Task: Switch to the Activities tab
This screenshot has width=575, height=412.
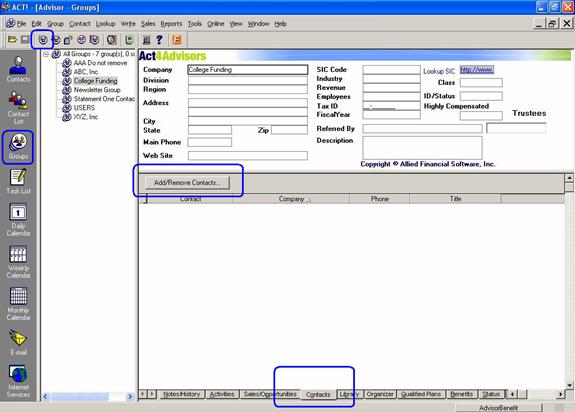Action: pyautogui.click(x=222, y=394)
